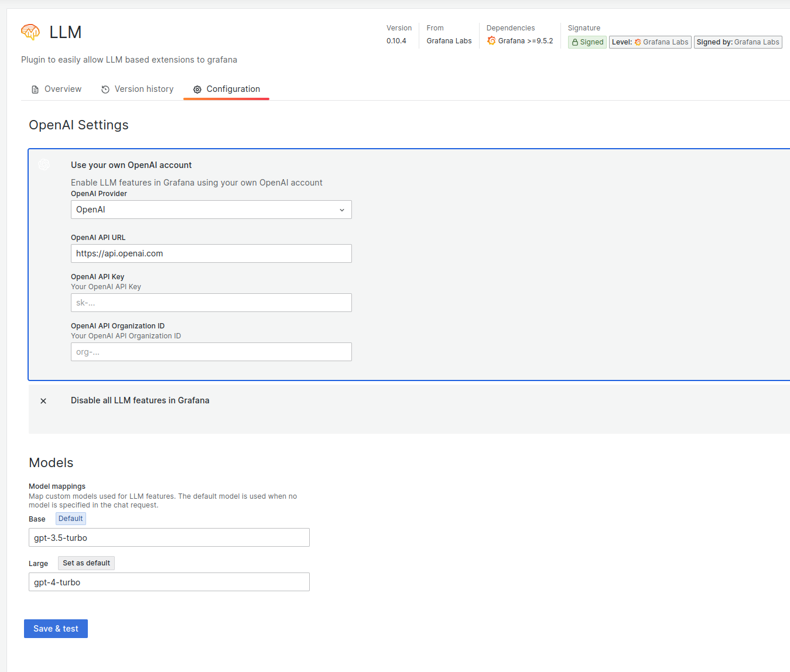The width and height of the screenshot is (790, 672).
Task: Click the Grafana flame icon in Dependencies
Action: coord(491,41)
